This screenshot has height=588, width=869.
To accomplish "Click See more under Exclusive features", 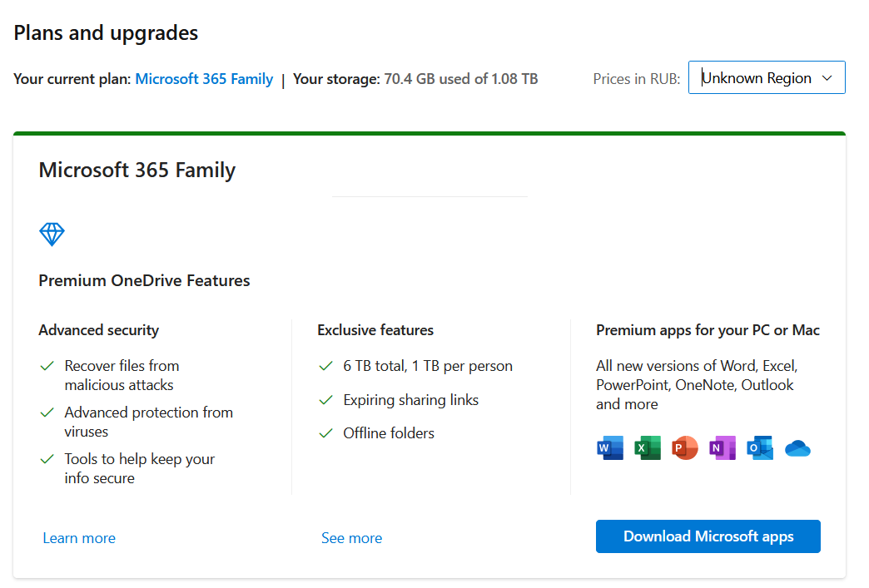I will (x=352, y=538).
